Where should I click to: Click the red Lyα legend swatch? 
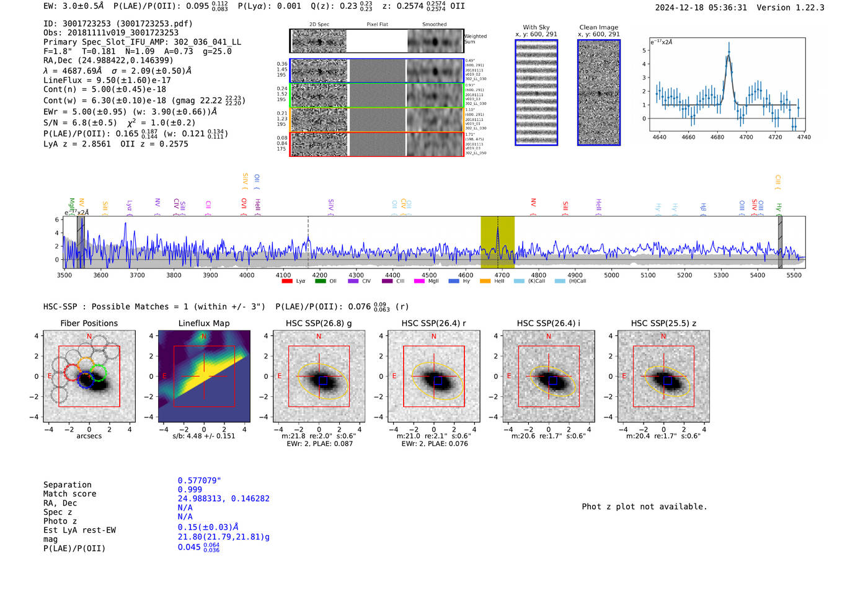coord(287,281)
